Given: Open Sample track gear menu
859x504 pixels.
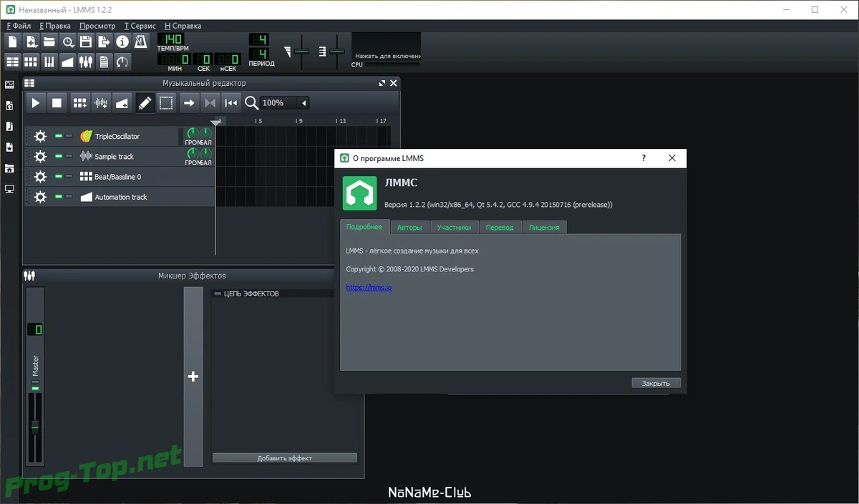Looking at the screenshot, I should pyautogui.click(x=40, y=156).
